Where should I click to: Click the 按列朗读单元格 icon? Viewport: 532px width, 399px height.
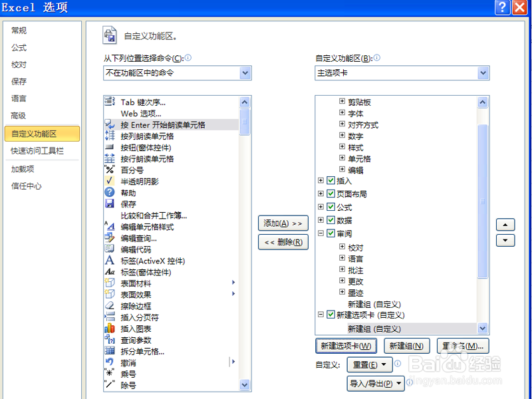(109, 136)
